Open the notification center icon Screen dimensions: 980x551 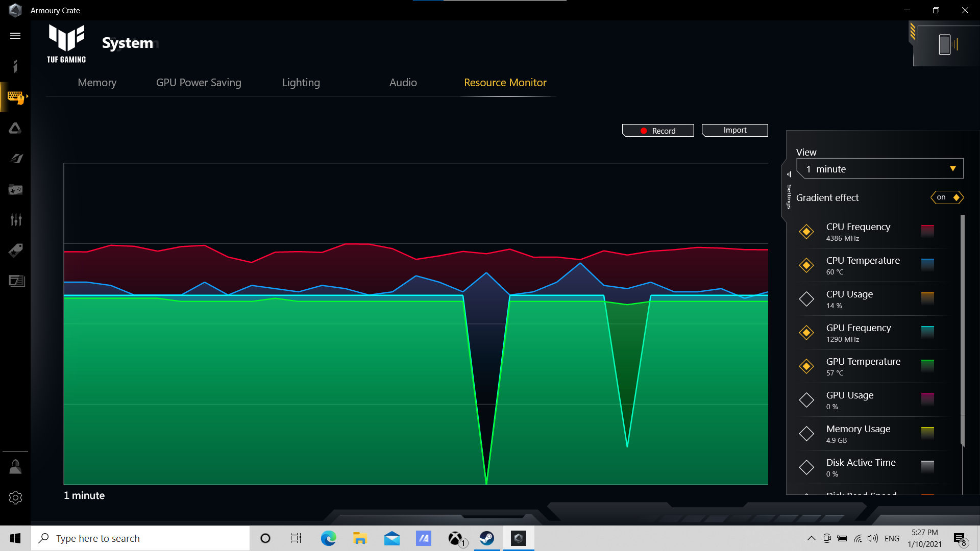(x=960, y=538)
